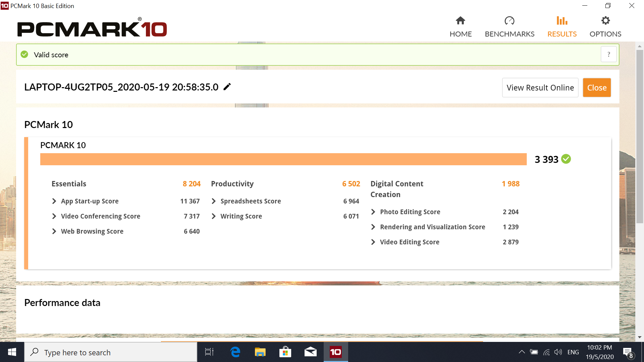Open Microsoft Store from taskbar
The image size is (644, 362).
point(285,352)
